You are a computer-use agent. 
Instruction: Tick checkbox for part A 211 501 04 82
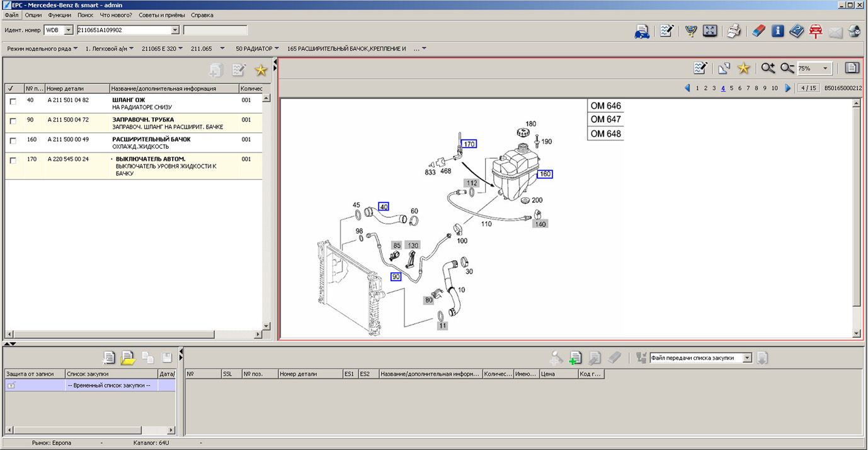point(13,101)
